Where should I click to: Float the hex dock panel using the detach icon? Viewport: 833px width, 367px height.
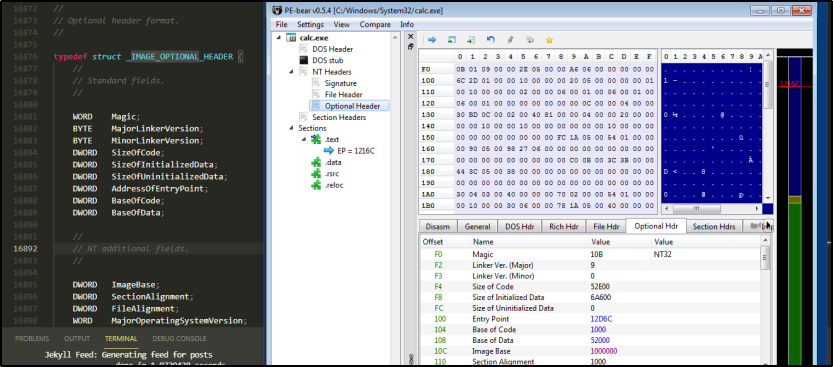[410, 47]
